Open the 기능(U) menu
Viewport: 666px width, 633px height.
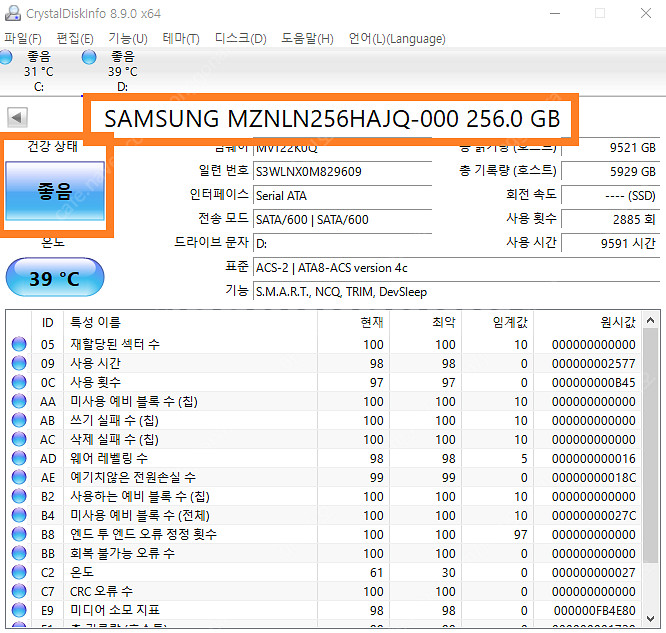pyautogui.click(x=128, y=39)
